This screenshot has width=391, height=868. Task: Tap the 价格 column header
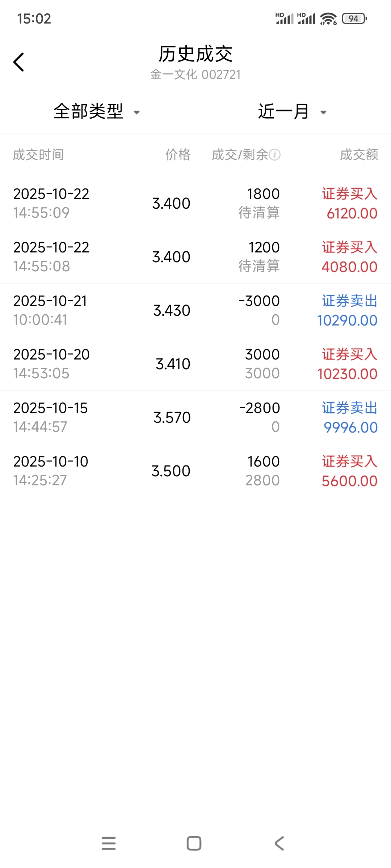pos(178,155)
